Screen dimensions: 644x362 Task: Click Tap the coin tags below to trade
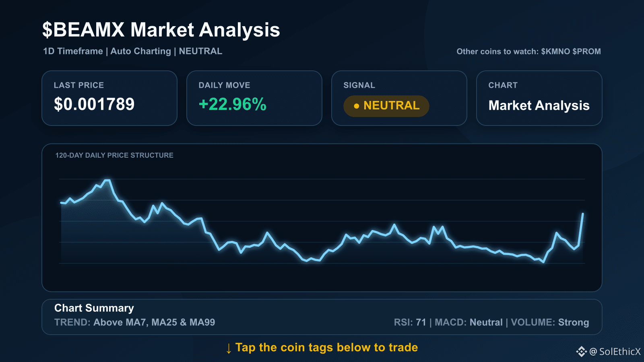[326, 348]
